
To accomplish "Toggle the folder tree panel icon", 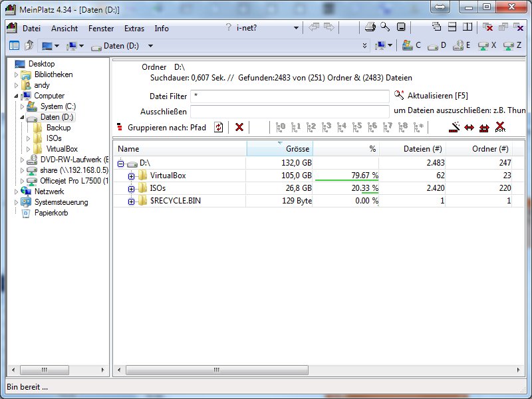I will pos(14,46).
